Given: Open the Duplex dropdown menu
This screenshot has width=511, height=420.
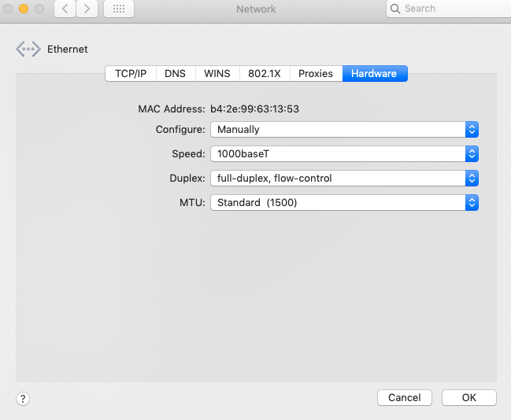Looking at the screenshot, I should coord(344,178).
